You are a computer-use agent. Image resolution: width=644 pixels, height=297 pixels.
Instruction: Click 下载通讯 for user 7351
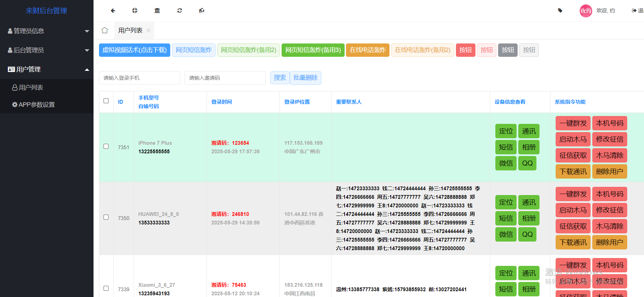[573, 171]
